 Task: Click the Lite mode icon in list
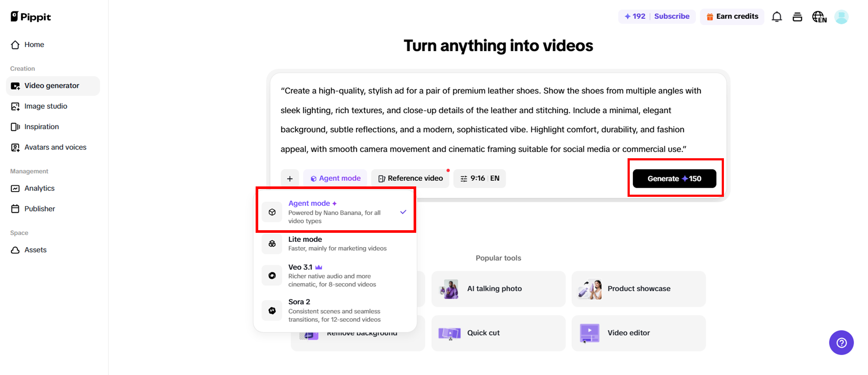click(272, 244)
